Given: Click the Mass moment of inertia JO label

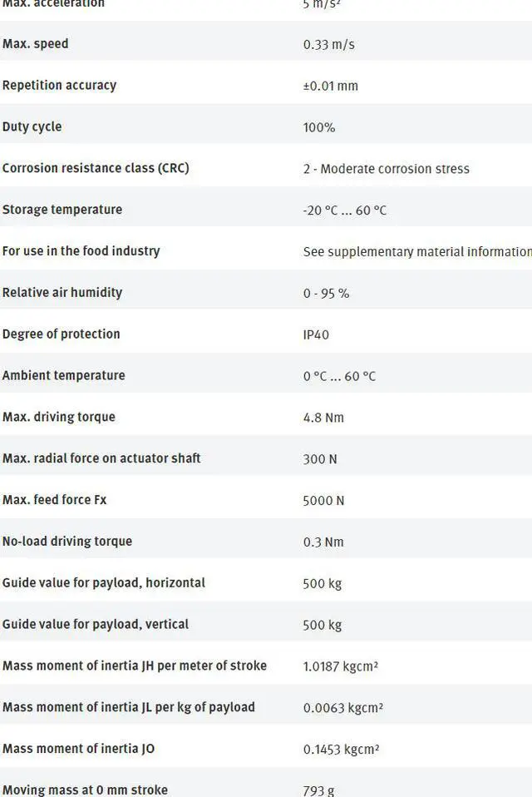Looking at the screenshot, I should [78, 749].
